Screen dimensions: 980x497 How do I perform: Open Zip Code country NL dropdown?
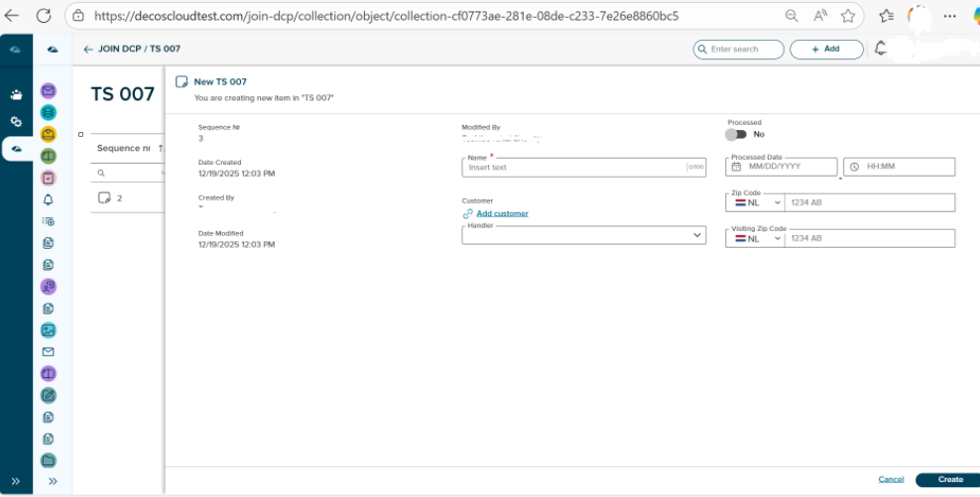[x=755, y=202]
